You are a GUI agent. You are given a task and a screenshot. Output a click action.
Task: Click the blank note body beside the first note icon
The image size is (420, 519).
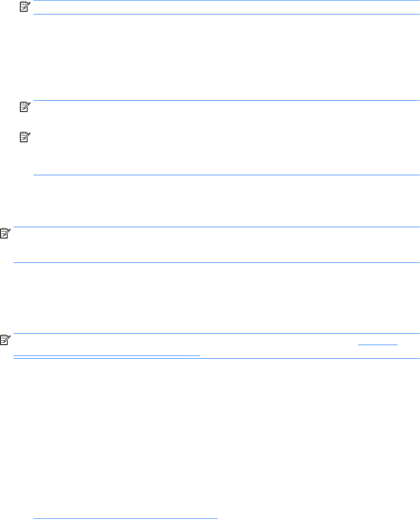click(x=226, y=7)
